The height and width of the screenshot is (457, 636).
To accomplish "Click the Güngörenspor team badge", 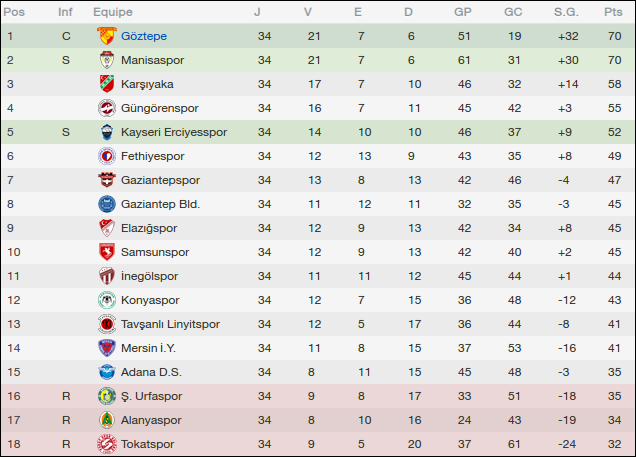I will (106, 108).
